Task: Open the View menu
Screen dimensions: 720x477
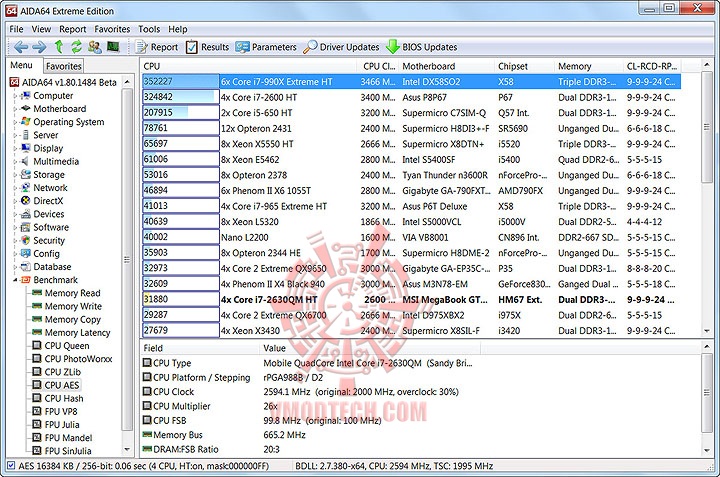Action: pyautogui.click(x=41, y=29)
